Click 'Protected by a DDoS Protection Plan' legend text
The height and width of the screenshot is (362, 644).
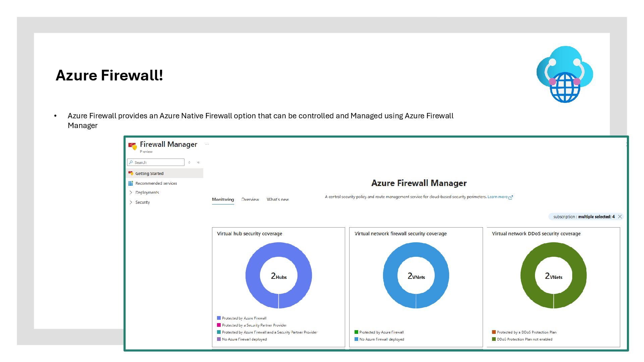pyautogui.click(x=527, y=332)
